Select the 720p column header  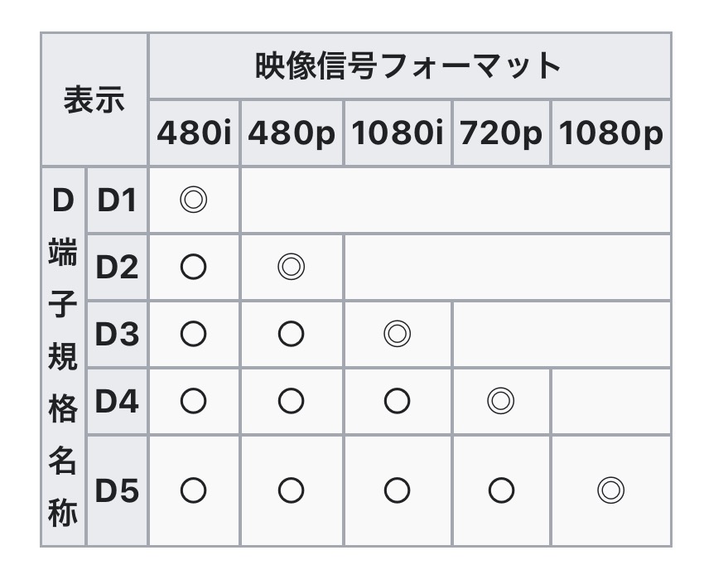501,133
